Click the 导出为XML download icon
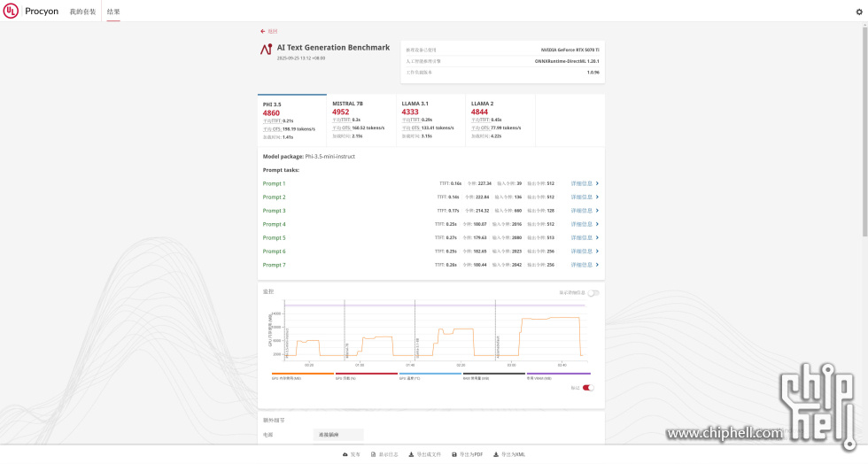The image size is (868, 464). tap(495, 454)
